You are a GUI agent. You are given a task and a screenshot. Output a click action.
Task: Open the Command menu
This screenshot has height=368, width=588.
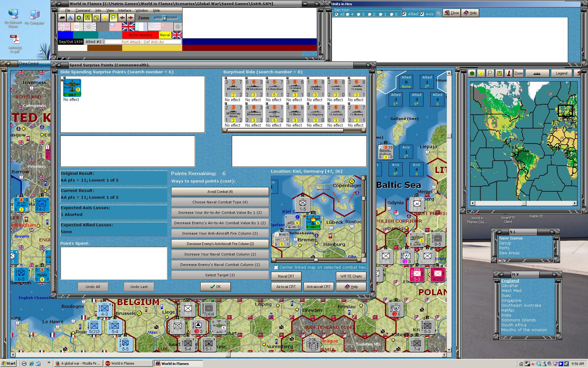83,10
